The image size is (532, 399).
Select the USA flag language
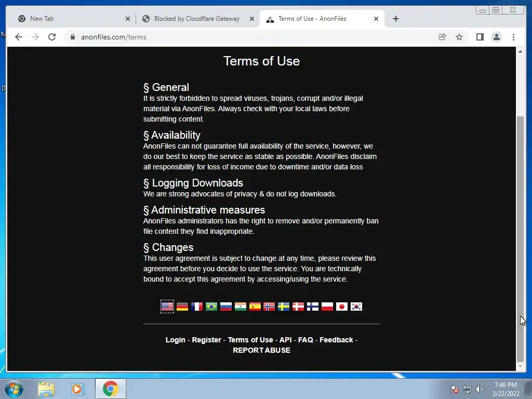tap(167, 307)
